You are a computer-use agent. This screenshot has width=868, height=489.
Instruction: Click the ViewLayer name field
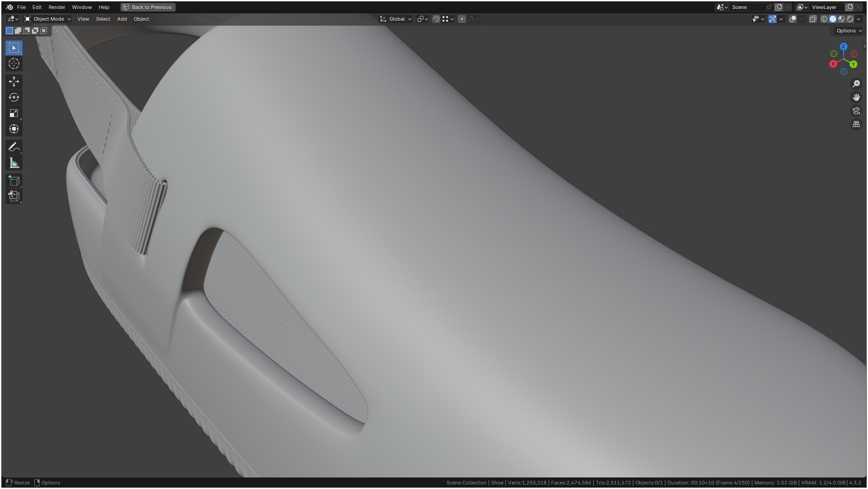[827, 7]
